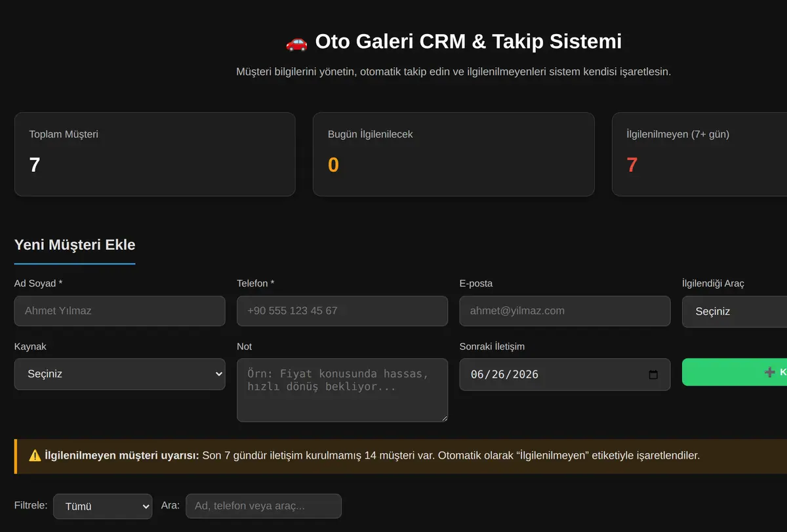Click the İlgilenilmeyen müşteri uyarısı text
Image resolution: width=787 pixels, height=532 pixels.
(x=122, y=455)
